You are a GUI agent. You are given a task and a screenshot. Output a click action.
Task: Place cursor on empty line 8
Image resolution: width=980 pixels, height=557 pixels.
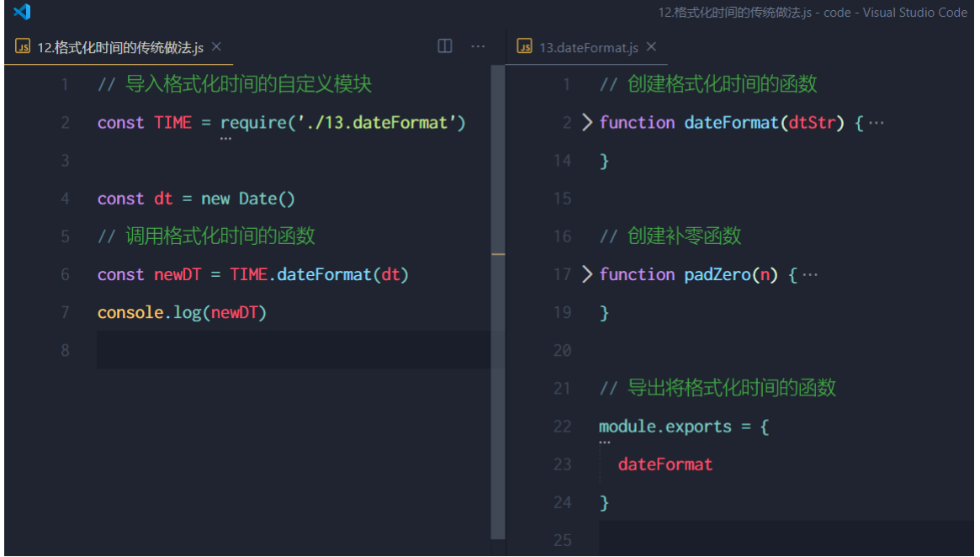pos(293,350)
